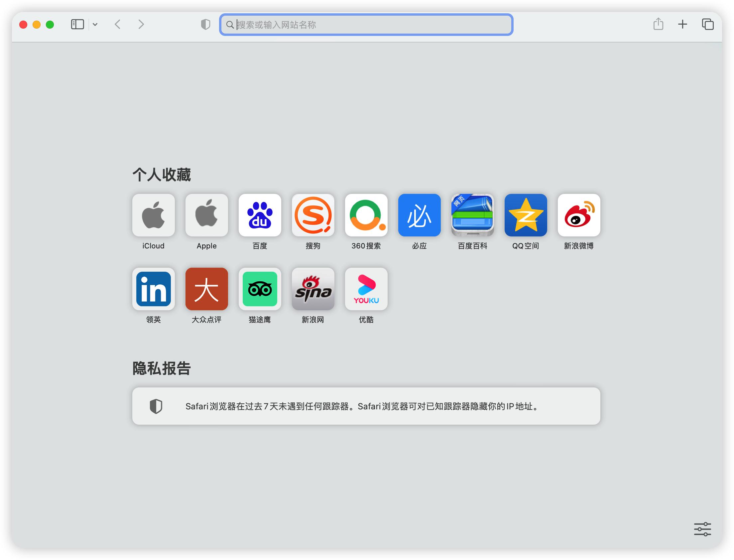The image size is (734, 560).
Task: Open the 必应 favorite
Action: pyautogui.click(x=420, y=215)
